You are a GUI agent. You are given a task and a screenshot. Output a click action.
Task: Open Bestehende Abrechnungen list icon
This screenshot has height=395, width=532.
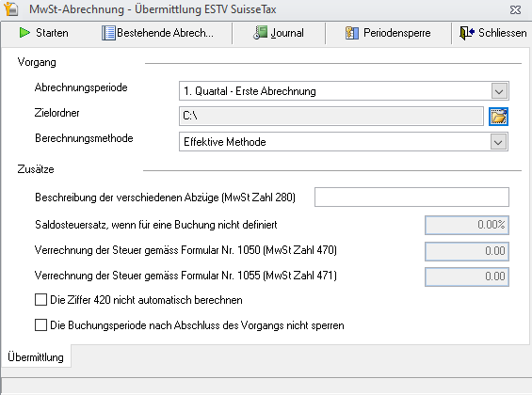tap(108, 33)
